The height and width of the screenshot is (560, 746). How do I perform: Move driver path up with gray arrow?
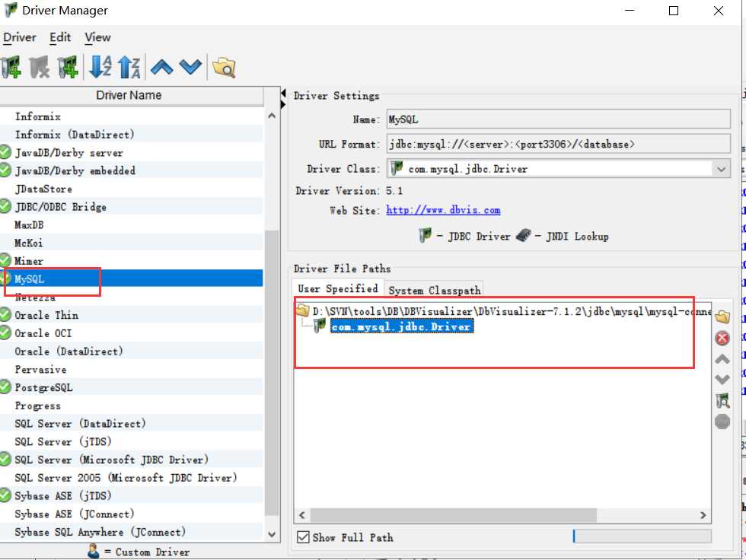point(722,359)
